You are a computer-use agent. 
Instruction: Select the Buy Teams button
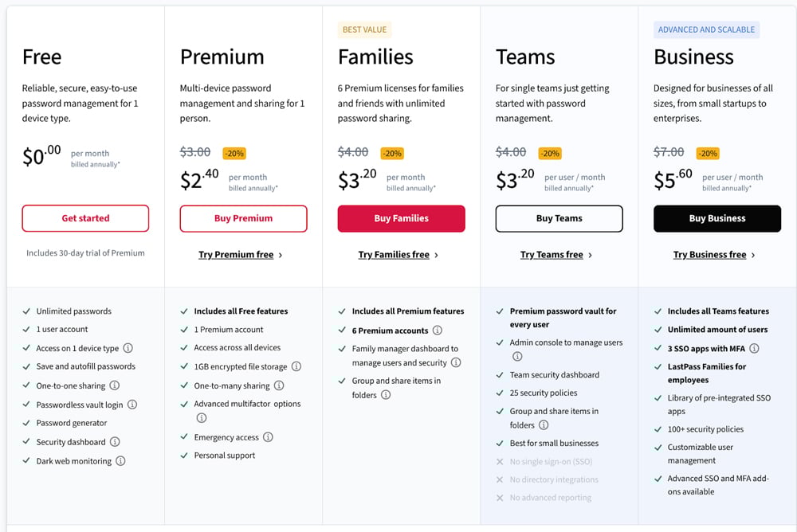click(559, 218)
